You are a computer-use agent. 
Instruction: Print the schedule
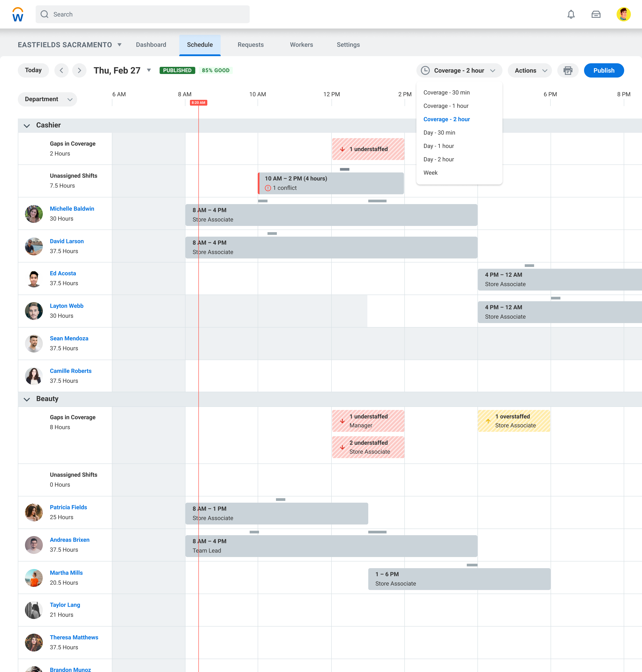coord(568,70)
